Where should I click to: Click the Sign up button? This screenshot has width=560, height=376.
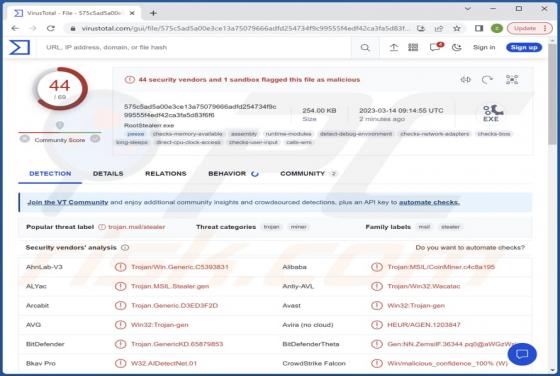pos(524,47)
